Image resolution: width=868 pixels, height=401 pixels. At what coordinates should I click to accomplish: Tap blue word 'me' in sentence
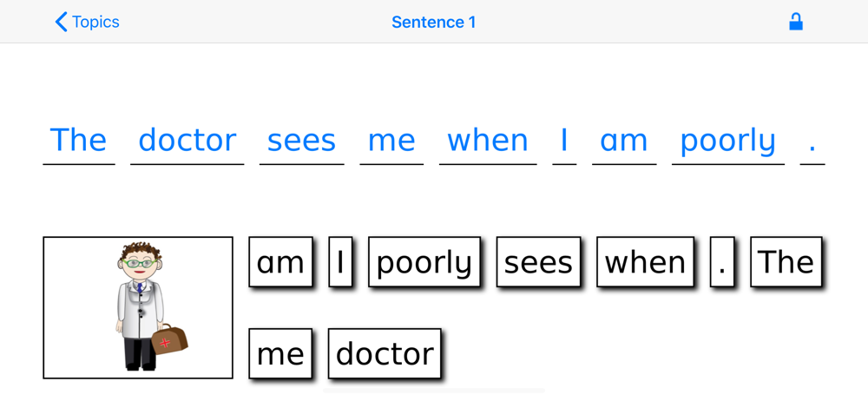coord(391,141)
